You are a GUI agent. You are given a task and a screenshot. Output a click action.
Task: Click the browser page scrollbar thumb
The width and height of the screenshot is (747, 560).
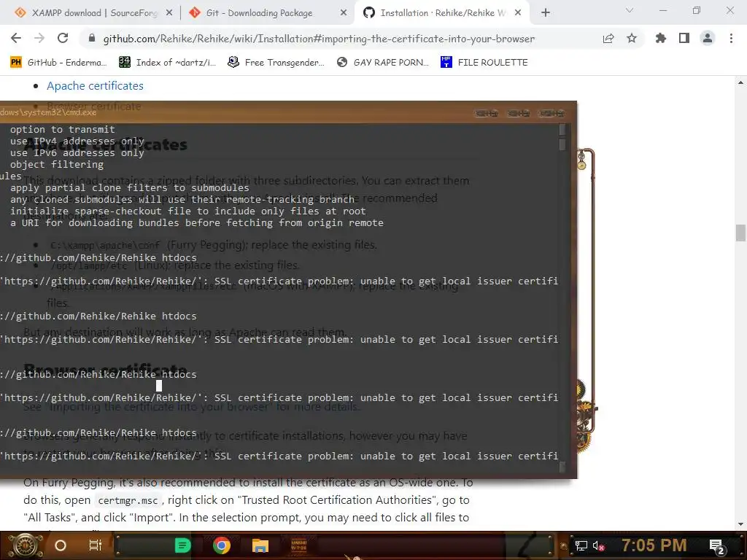coord(740,233)
